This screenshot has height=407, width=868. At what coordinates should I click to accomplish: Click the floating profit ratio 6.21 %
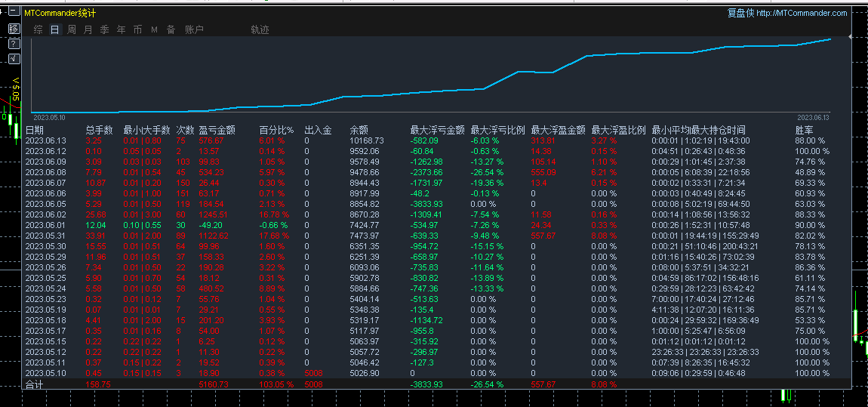tap(604, 172)
